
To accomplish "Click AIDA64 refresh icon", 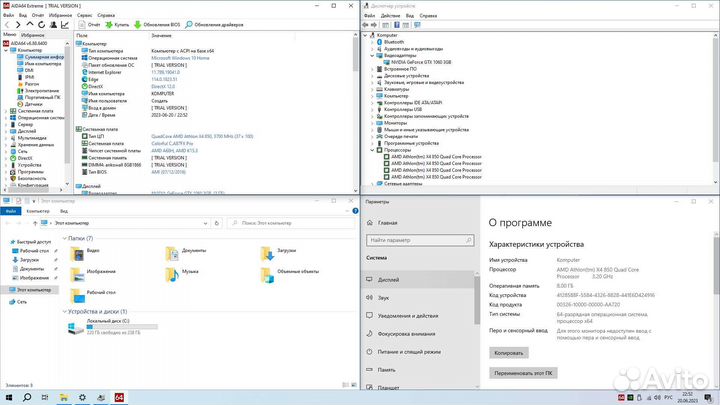I will point(41,24).
